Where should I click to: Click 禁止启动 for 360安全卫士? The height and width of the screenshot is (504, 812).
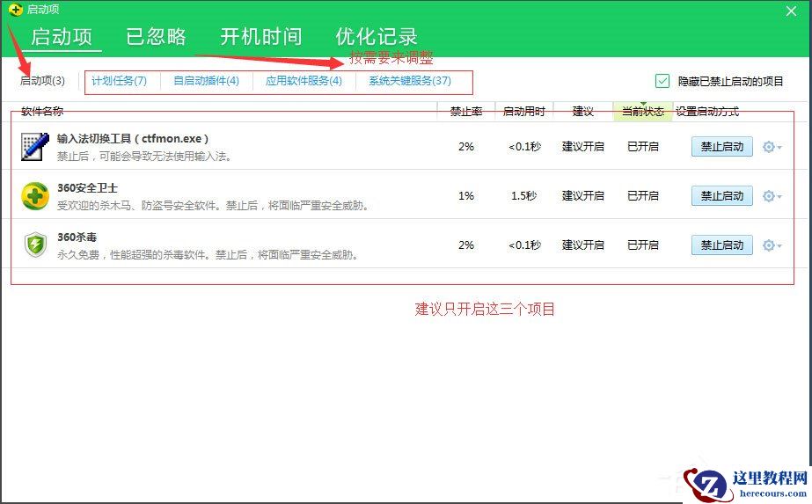722,196
